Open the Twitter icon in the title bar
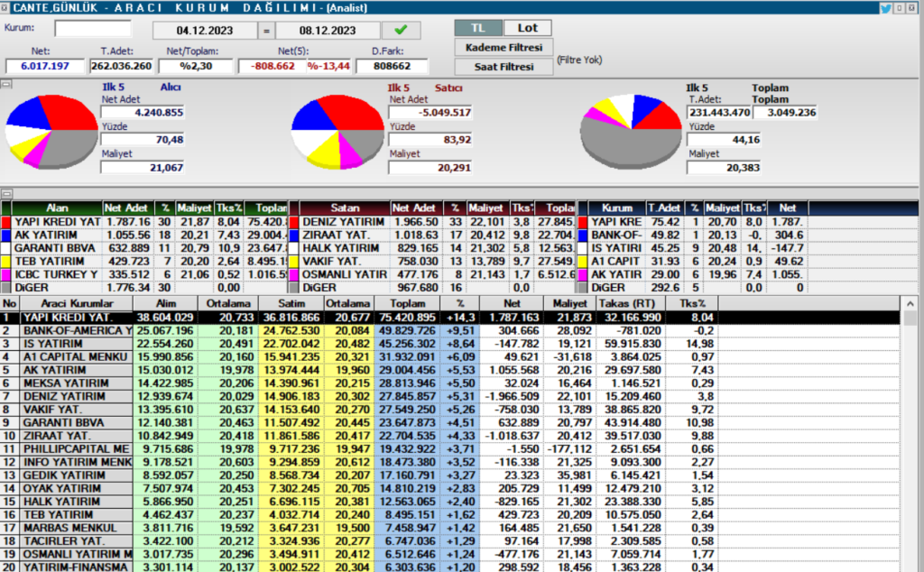This screenshot has width=924, height=572. pyautogui.click(x=886, y=7)
